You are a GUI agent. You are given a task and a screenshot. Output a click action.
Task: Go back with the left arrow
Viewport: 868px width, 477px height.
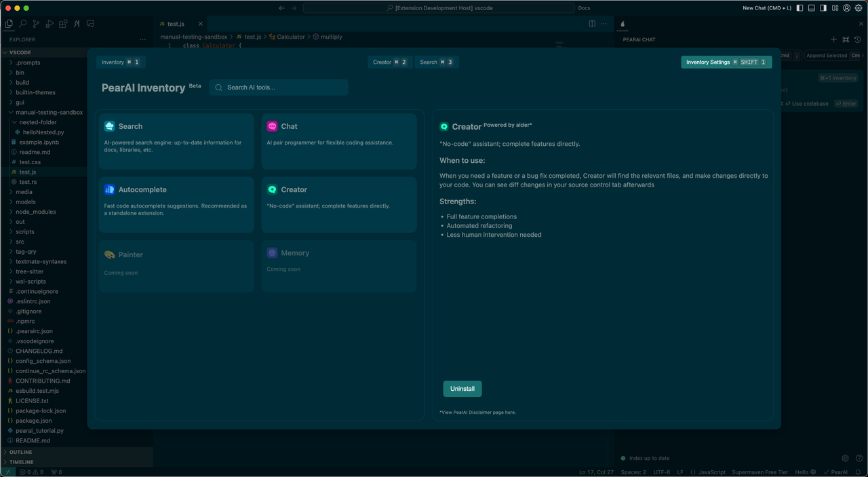281,8
